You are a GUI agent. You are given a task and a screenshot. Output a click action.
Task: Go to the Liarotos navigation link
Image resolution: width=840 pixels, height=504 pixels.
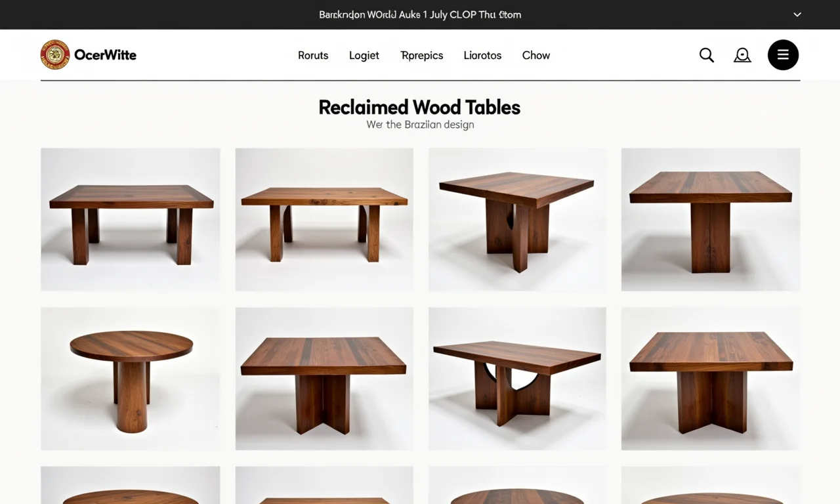[x=482, y=55]
